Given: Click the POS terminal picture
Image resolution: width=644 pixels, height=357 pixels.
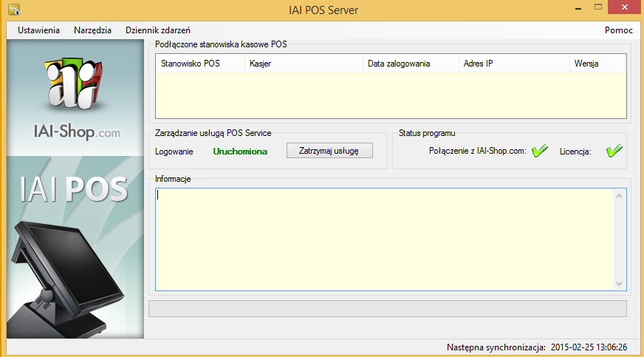Looking at the screenshot, I should pos(70,273).
